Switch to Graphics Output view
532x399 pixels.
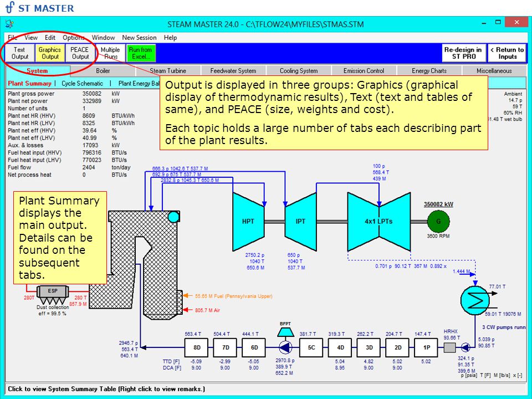[50, 53]
